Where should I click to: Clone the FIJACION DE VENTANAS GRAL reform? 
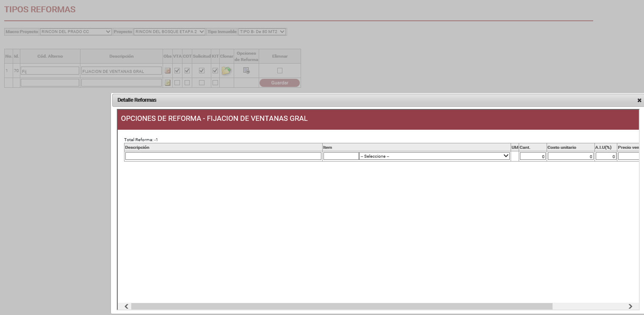click(x=227, y=71)
